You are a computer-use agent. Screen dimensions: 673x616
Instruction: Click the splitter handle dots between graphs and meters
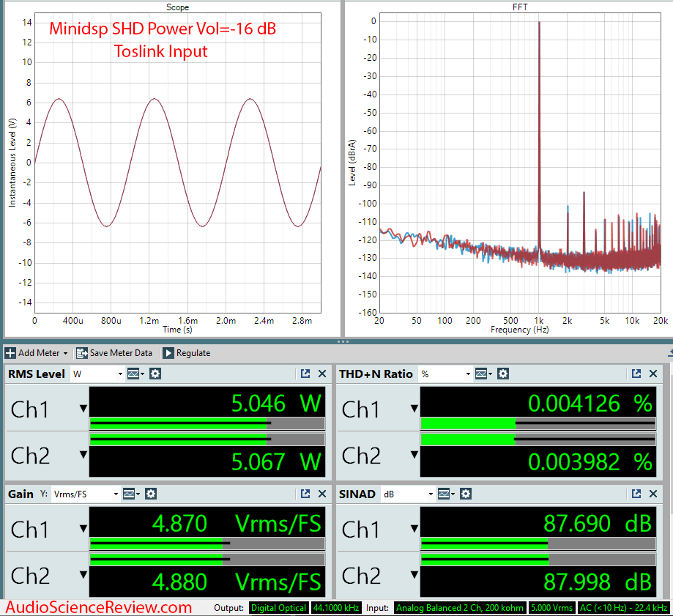tap(343, 342)
